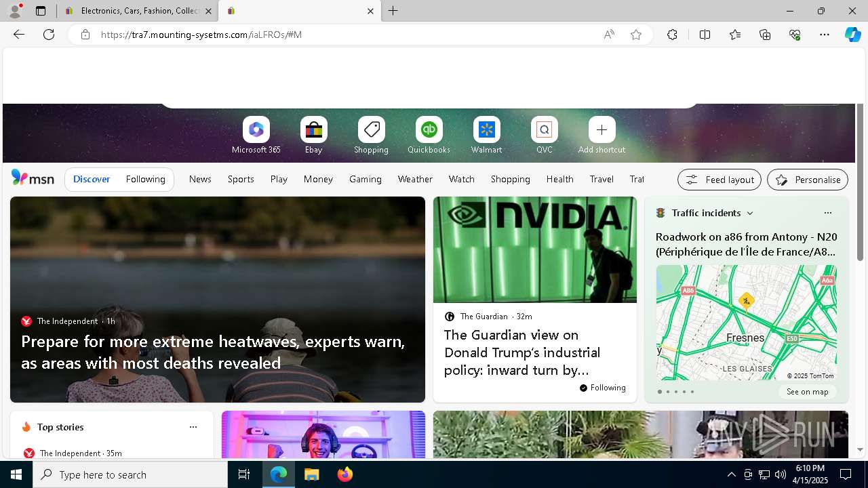Click the browser Back arrow
868x488 pixels.
(x=19, y=35)
